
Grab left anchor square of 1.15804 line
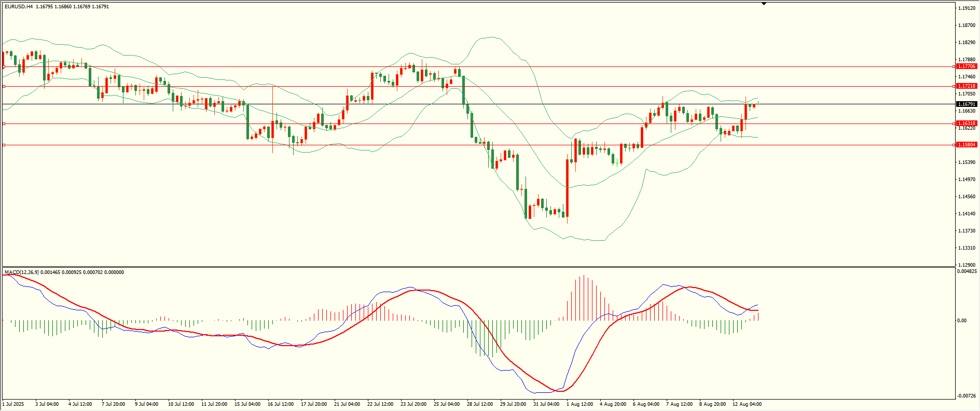point(4,145)
